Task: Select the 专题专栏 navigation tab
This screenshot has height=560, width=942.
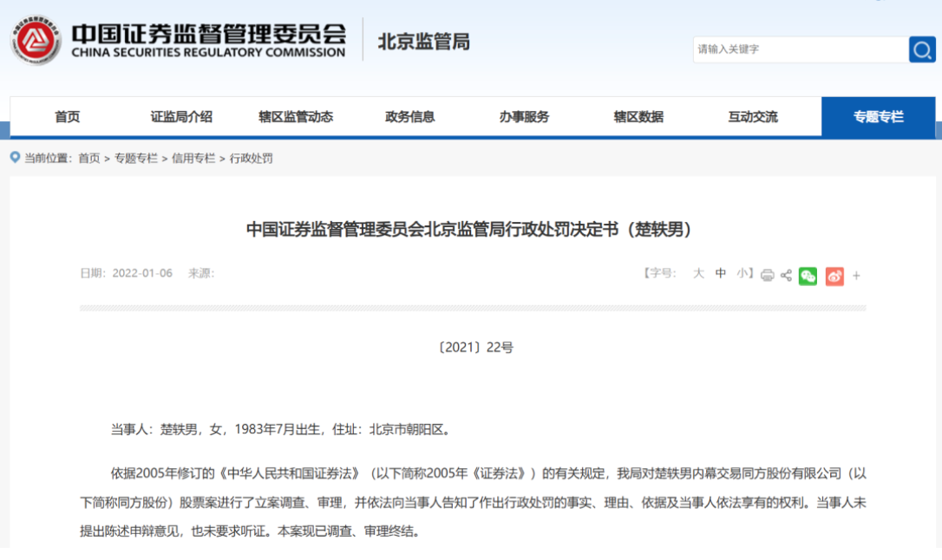Action: [x=878, y=117]
